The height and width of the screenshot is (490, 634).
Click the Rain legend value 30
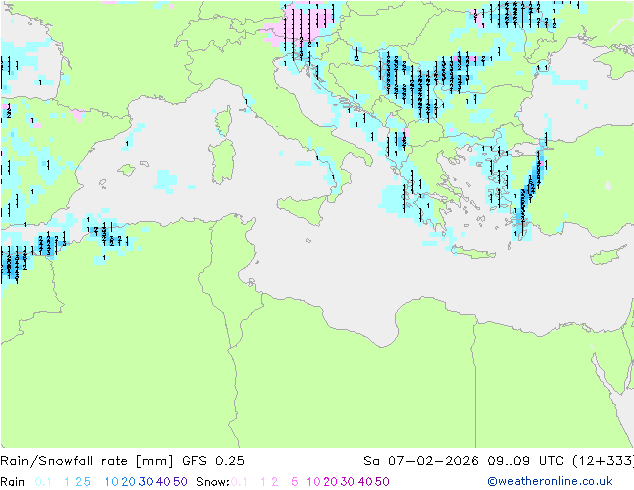click(x=146, y=482)
